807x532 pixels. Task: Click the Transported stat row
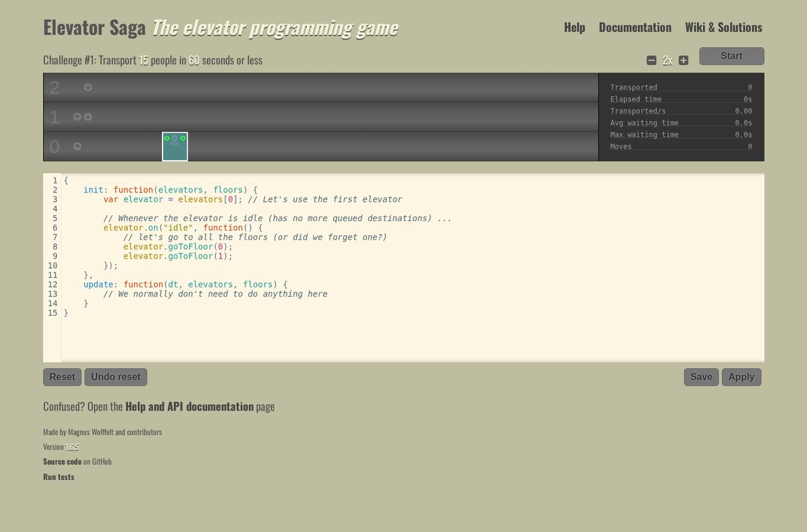pyautogui.click(x=681, y=87)
